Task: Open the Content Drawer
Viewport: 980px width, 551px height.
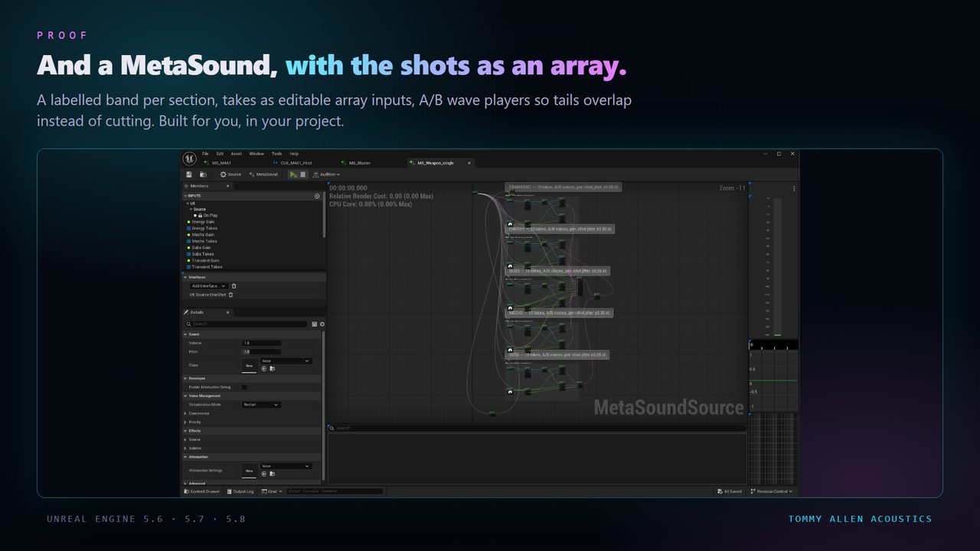Action: [x=201, y=491]
